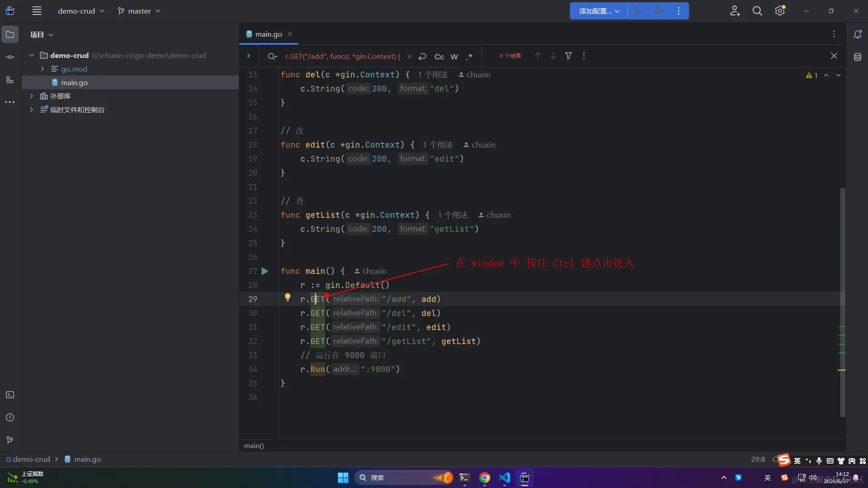
Task: Click the warning count indicator
Action: click(812, 75)
